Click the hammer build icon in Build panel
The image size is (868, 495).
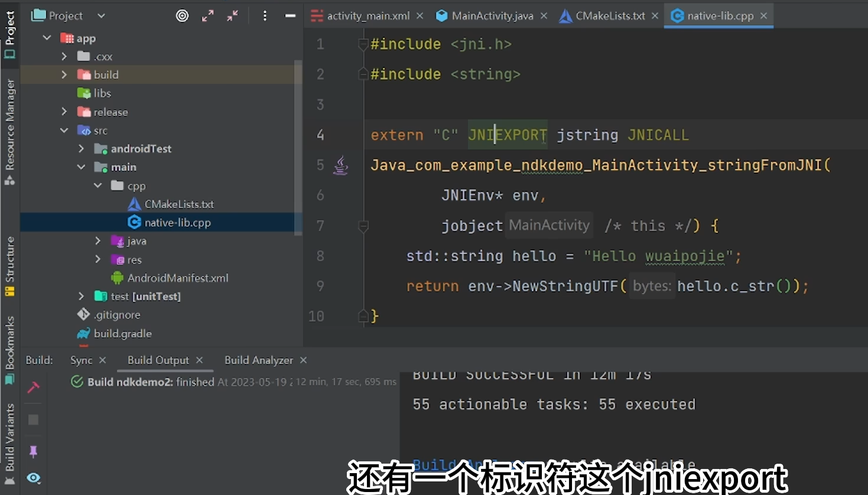pyautogui.click(x=33, y=387)
